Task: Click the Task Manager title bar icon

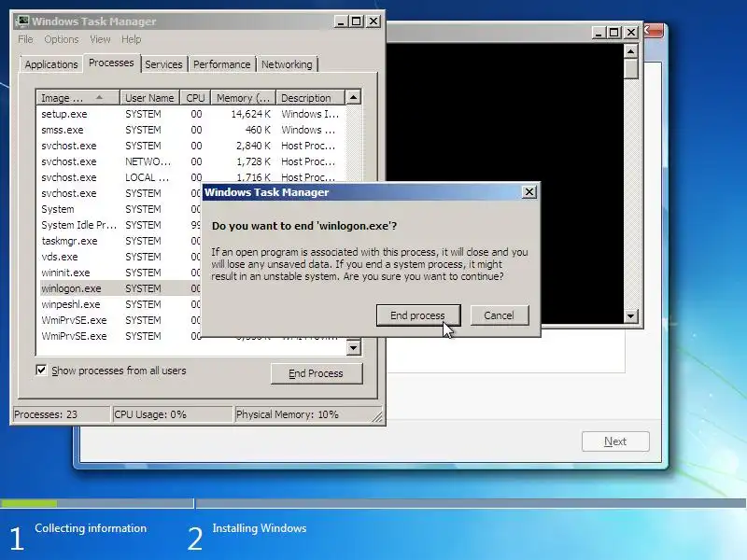Action: 21,21
